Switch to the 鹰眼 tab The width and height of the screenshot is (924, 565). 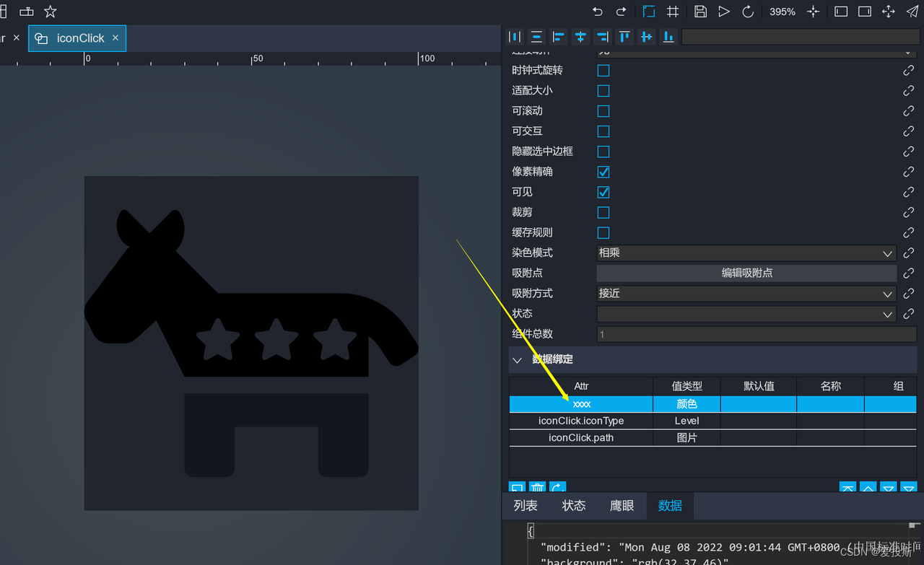(622, 506)
